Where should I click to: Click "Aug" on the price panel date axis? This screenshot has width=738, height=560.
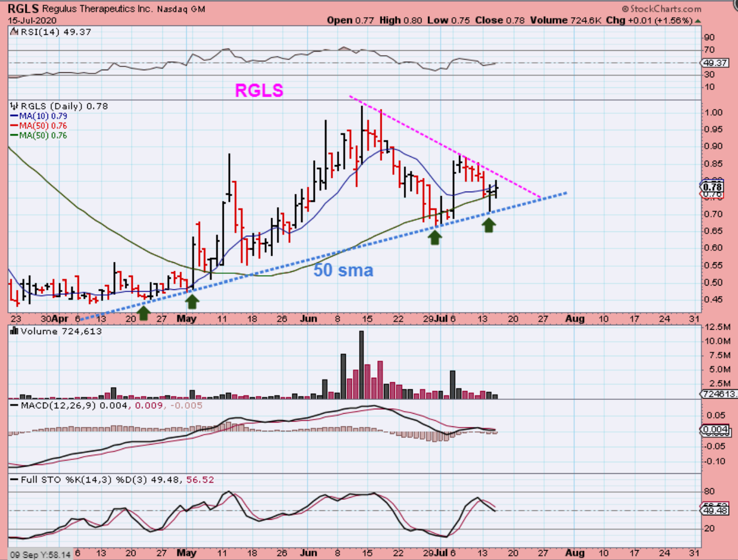pyautogui.click(x=574, y=319)
